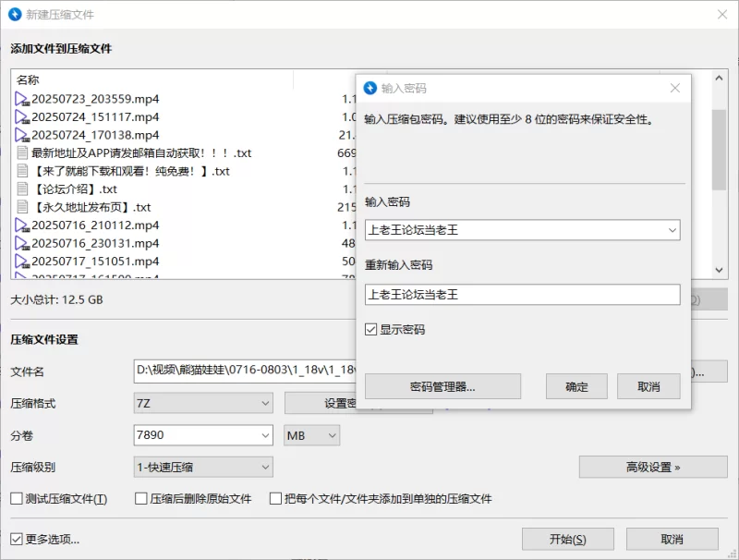Click the 文件名 path field
Image resolution: width=739 pixels, height=560 pixels.
pyautogui.click(x=245, y=371)
